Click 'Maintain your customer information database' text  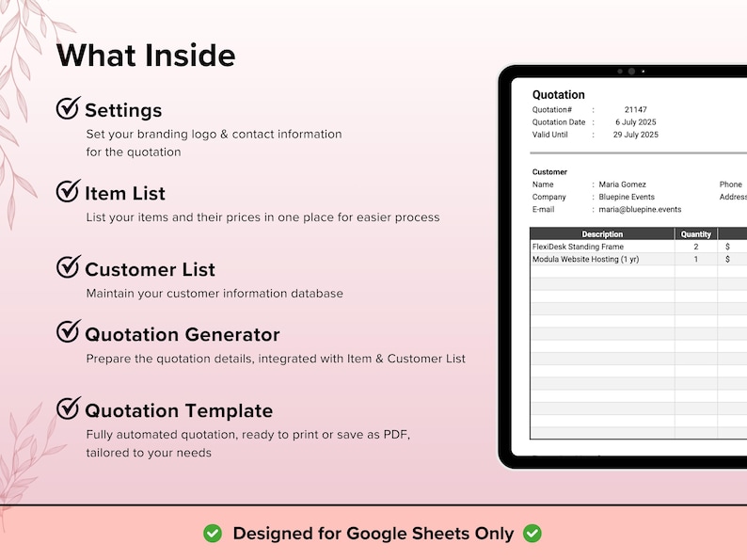215,293
